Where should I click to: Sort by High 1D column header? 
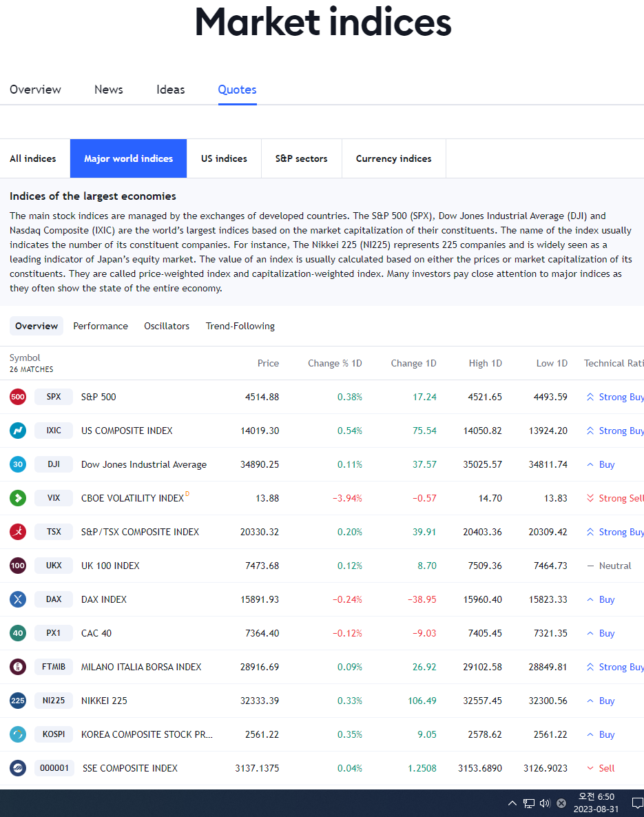coord(485,363)
